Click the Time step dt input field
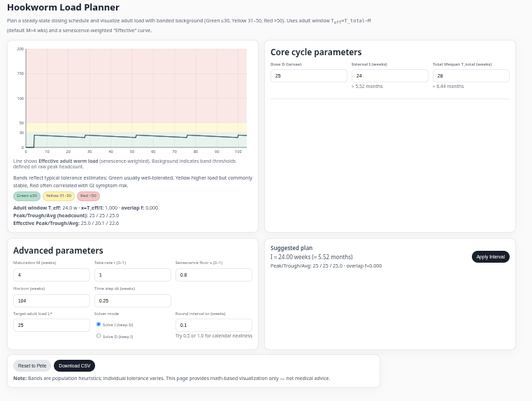 132,300
